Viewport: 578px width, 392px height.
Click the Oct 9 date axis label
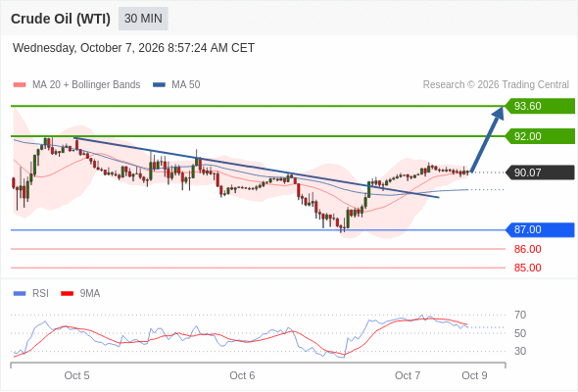(474, 375)
